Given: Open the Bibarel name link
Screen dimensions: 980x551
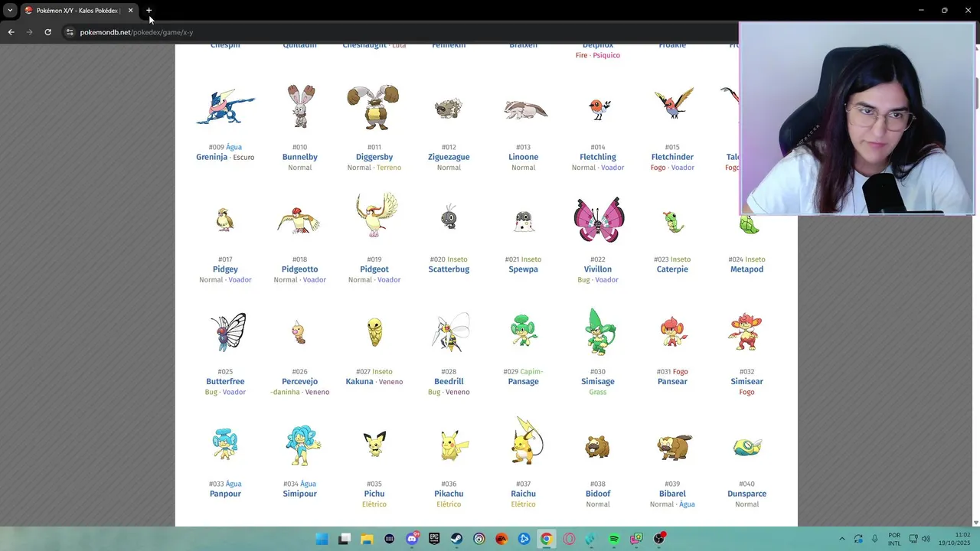Looking at the screenshot, I should [672, 494].
